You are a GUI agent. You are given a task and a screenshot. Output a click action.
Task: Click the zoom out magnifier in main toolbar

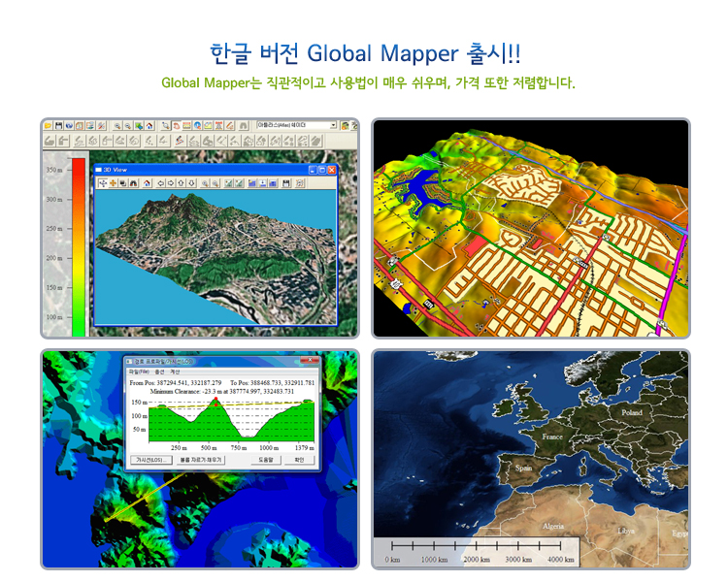pyautogui.click(x=128, y=126)
